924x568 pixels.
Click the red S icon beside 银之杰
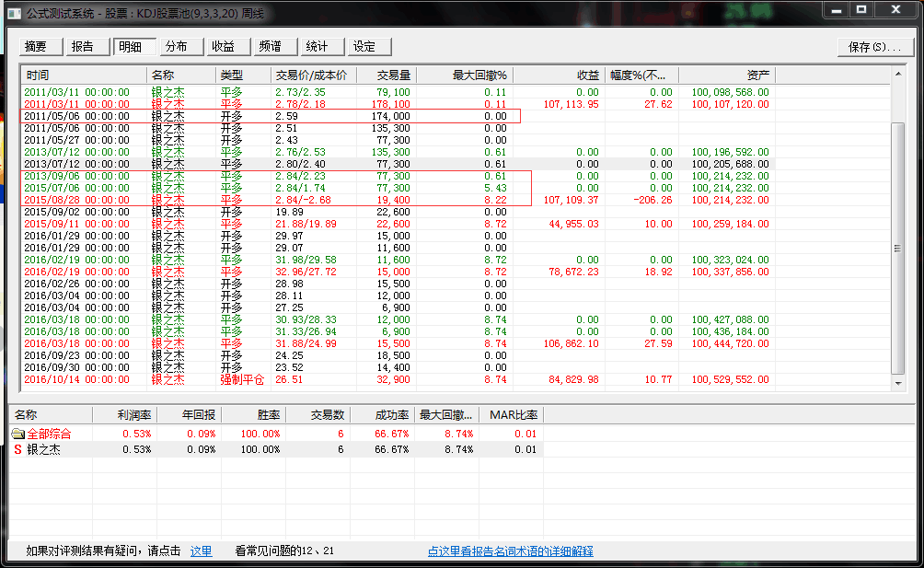point(17,449)
